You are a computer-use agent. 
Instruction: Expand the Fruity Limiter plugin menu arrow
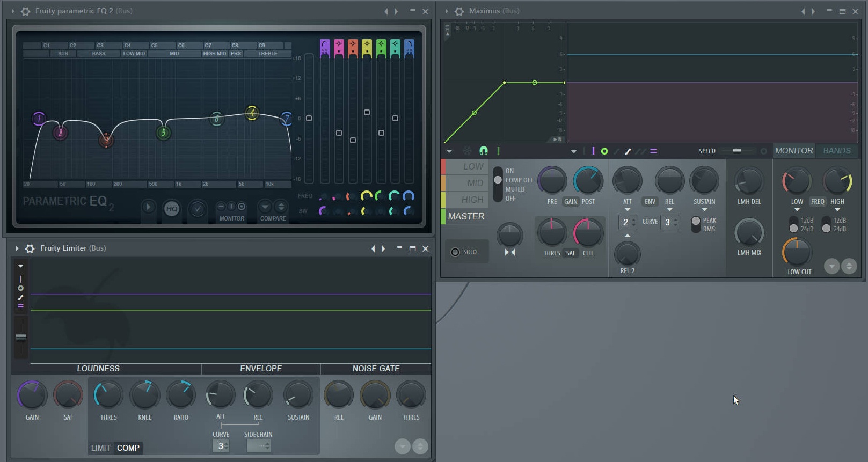pos(17,248)
